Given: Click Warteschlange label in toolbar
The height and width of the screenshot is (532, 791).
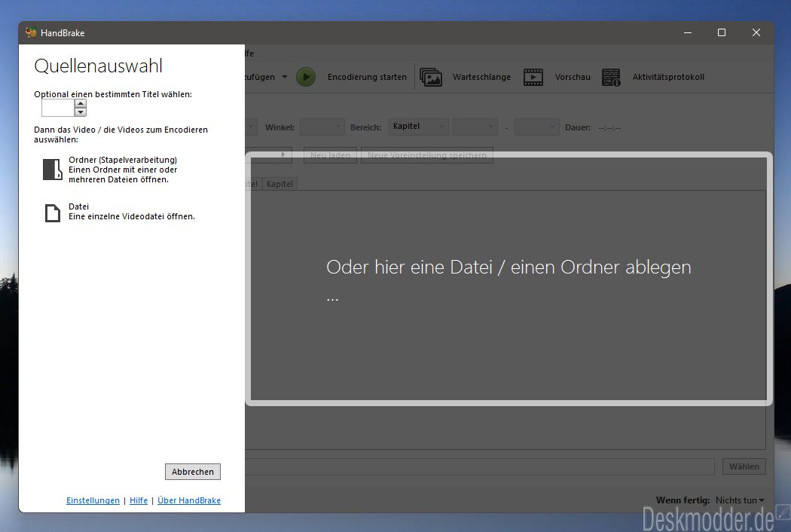Looking at the screenshot, I should click(x=481, y=77).
